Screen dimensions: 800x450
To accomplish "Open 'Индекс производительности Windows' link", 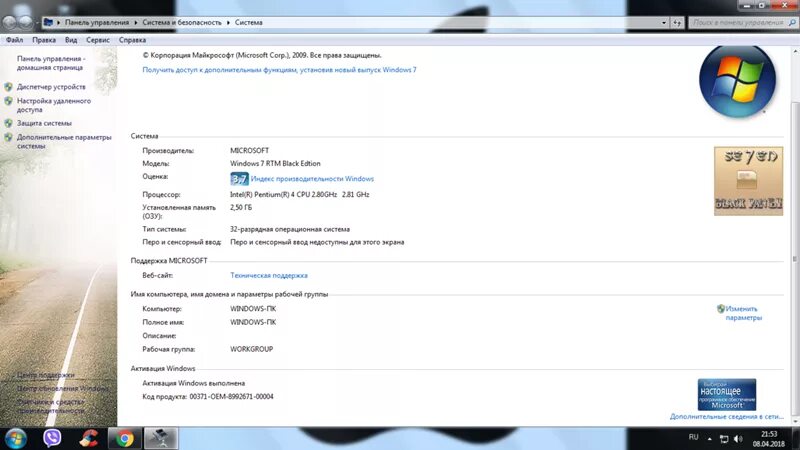I will (x=312, y=179).
